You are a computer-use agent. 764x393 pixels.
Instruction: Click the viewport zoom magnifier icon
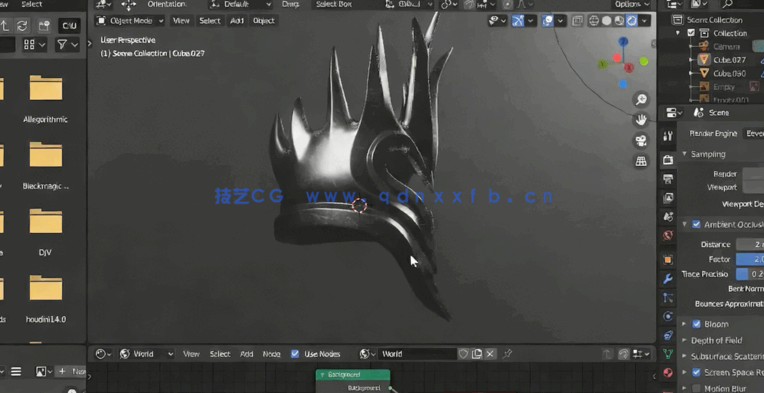coord(641,100)
